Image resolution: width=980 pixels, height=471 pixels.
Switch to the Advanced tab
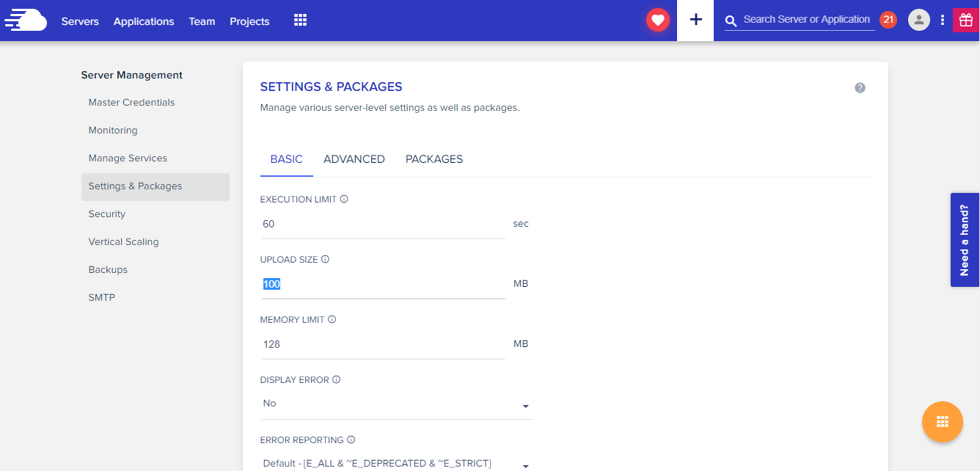(x=354, y=159)
